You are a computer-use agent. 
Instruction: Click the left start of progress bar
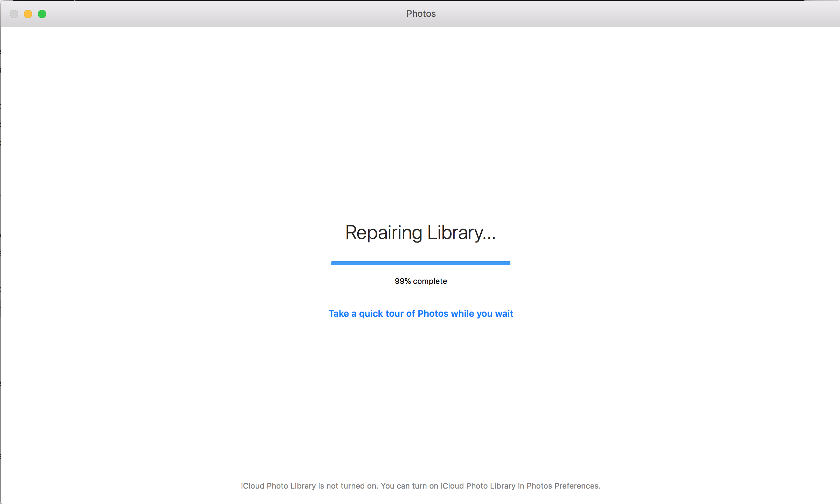pyautogui.click(x=333, y=263)
